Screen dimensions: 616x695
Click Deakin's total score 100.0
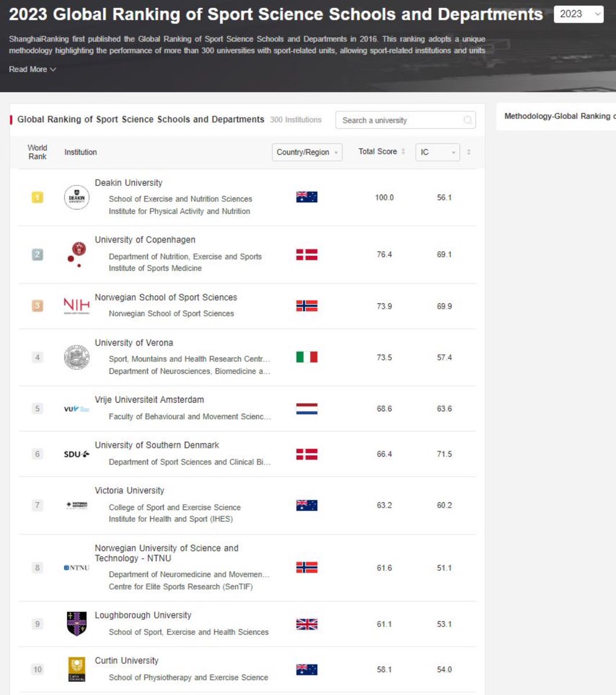click(384, 197)
